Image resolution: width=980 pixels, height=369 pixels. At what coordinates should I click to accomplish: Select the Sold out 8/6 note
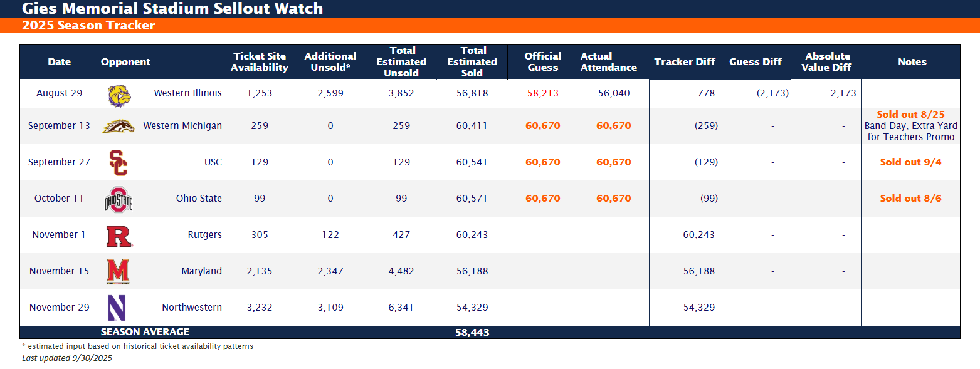click(x=910, y=199)
